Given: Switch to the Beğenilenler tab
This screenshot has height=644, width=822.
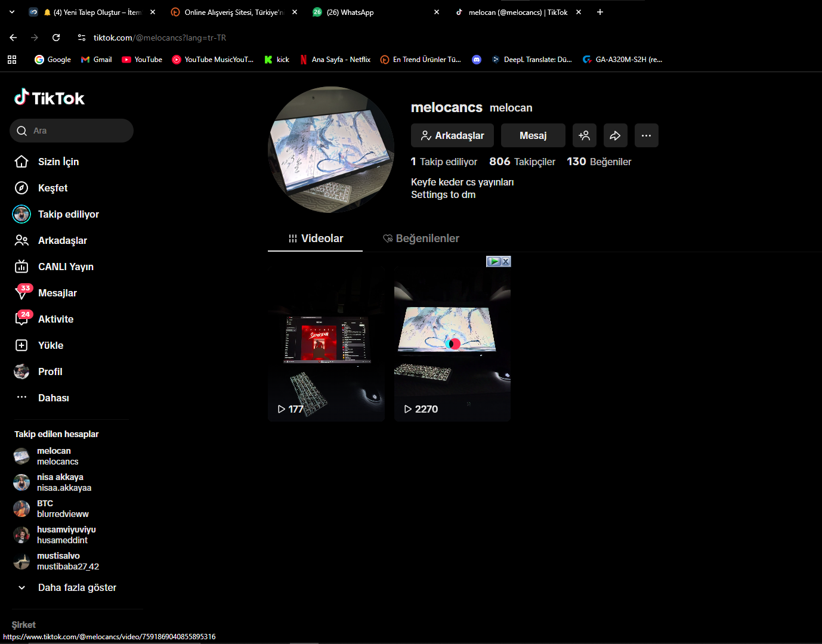Looking at the screenshot, I should point(421,239).
